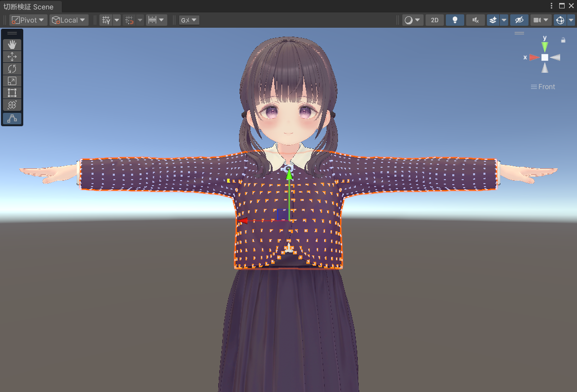
Task: Toggle 2D view mode
Action: 434,20
